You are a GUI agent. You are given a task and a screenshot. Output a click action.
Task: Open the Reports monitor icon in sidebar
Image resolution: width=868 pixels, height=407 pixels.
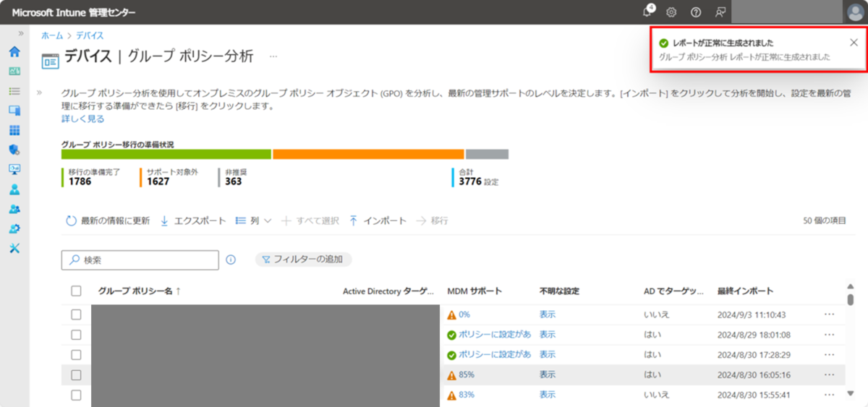click(14, 169)
